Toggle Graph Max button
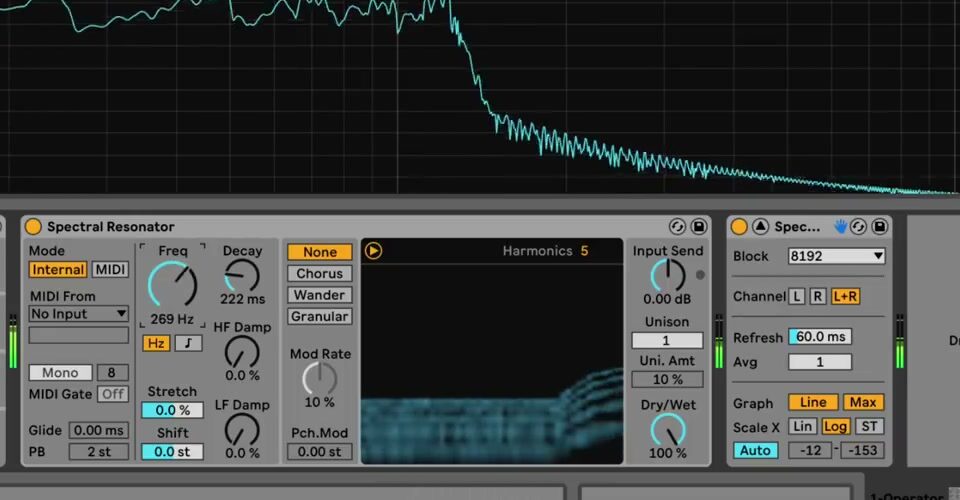 tap(863, 402)
